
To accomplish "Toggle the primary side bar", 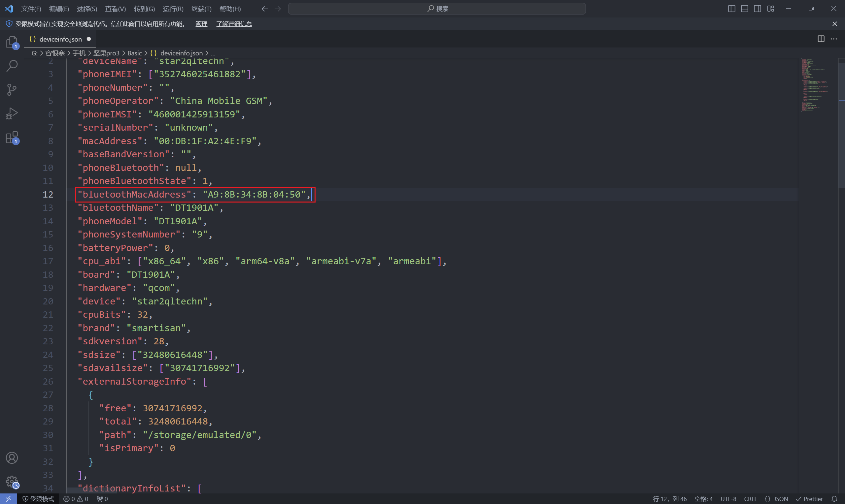I will click(731, 9).
